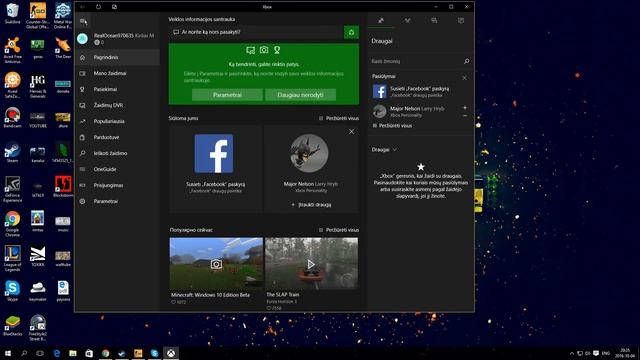Viewport: 640px width, 360px height.
Task: Click Įtraukti draugą add friend button
Action: (x=311, y=204)
